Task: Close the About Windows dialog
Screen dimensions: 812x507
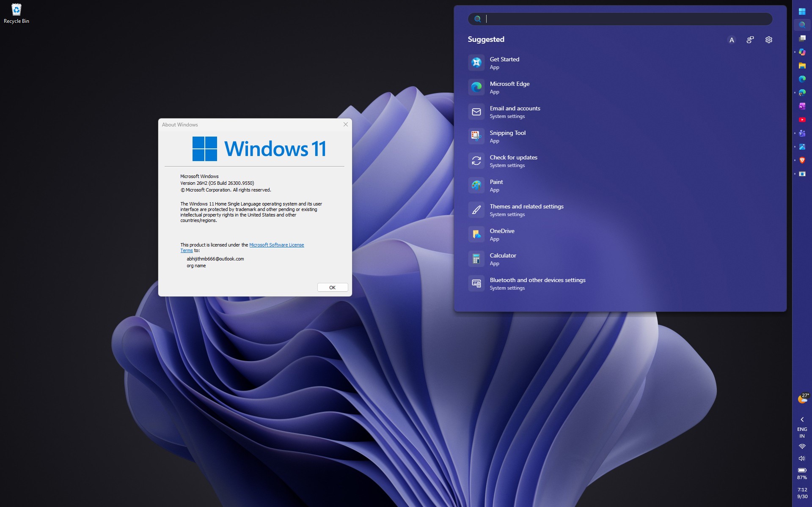Action: pyautogui.click(x=345, y=124)
